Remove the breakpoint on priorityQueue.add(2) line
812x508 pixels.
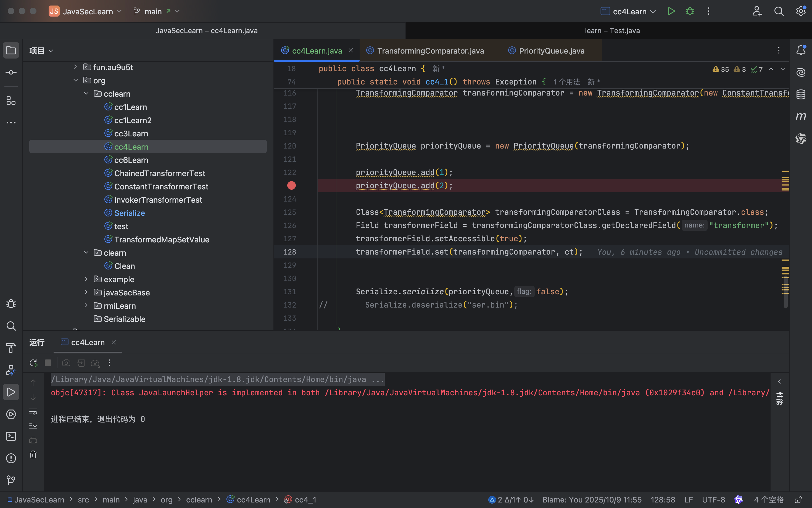(x=291, y=186)
